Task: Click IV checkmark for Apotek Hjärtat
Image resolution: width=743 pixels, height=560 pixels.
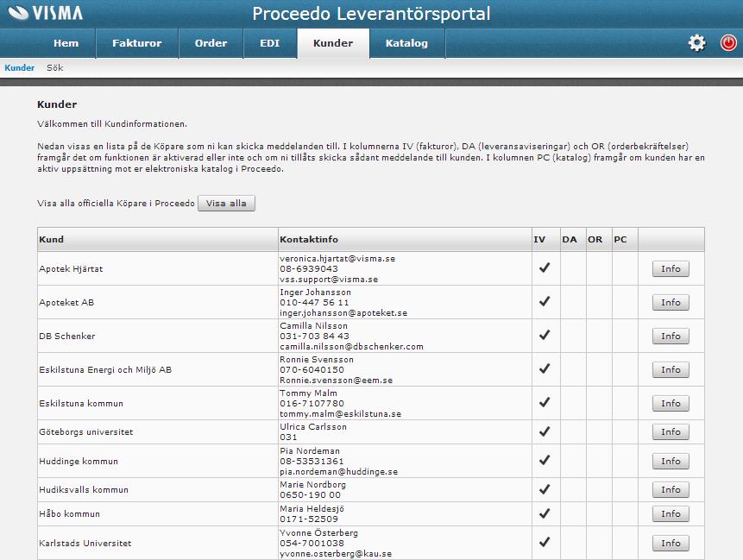Action: coord(545,267)
